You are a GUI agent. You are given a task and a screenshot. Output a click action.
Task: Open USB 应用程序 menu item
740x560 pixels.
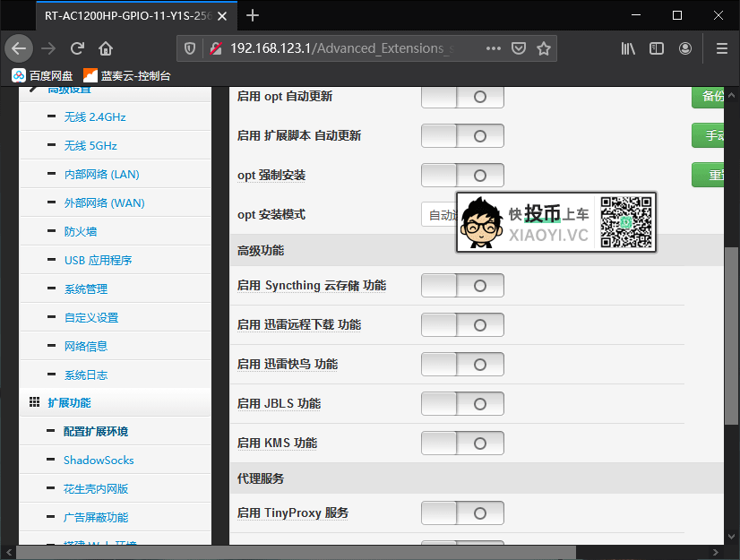99,261
